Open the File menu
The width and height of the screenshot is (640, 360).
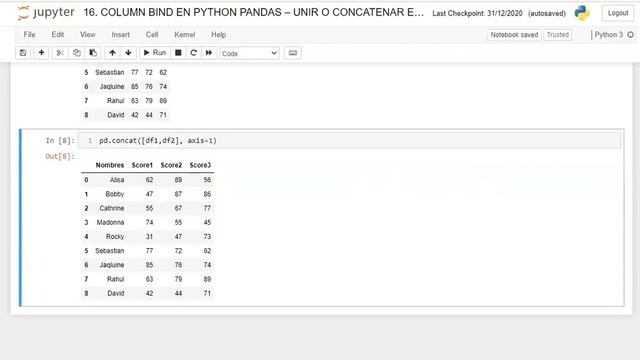(29, 35)
